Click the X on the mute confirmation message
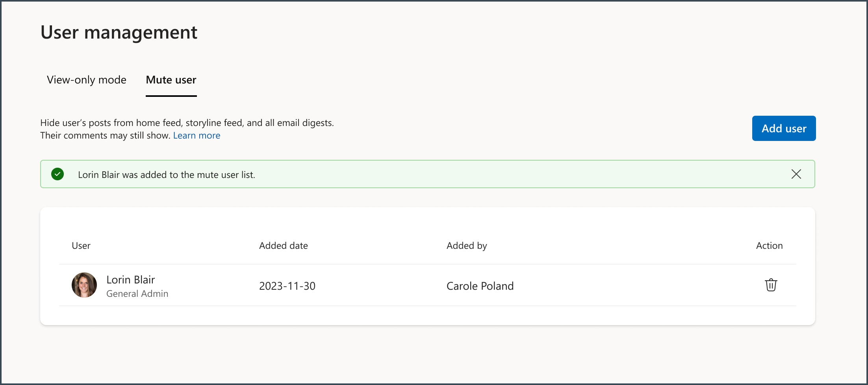Image resolution: width=868 pixels, height=385 pixels. 796,174
